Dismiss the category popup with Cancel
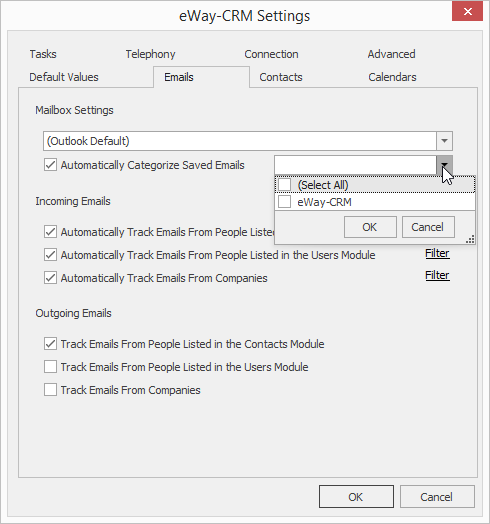The width and height of the screenshot is (490, 524). [428, 227]
